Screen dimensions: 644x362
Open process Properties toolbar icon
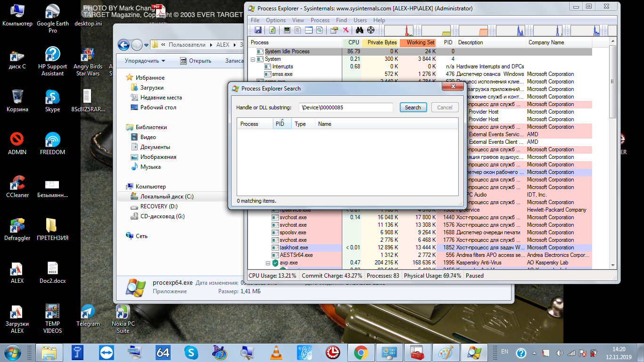[x=334, y=30]
